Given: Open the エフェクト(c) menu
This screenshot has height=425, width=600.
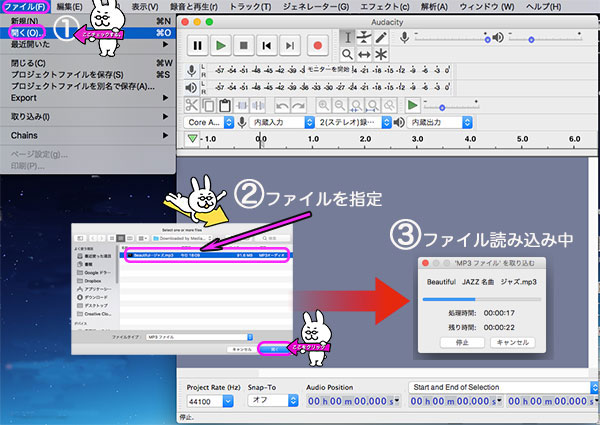Looking at the screenshot, I should tap(385, 7).
